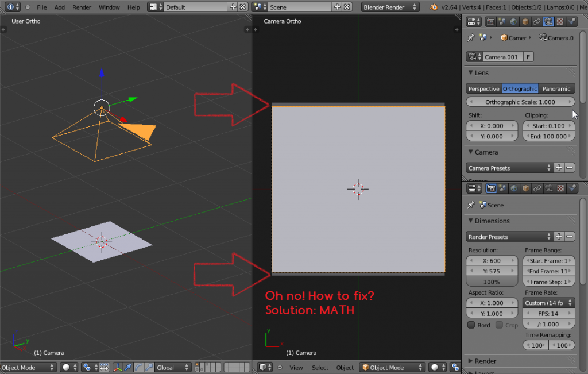Select the World properties tab icon
The image size is (588, 374).
click(513, 22)
